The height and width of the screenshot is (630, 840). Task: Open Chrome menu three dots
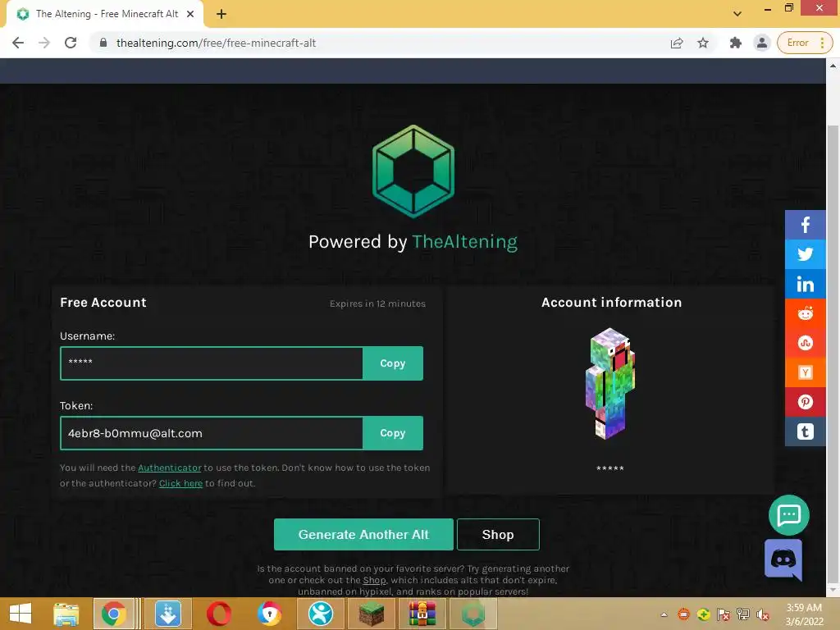click(822, 43)
